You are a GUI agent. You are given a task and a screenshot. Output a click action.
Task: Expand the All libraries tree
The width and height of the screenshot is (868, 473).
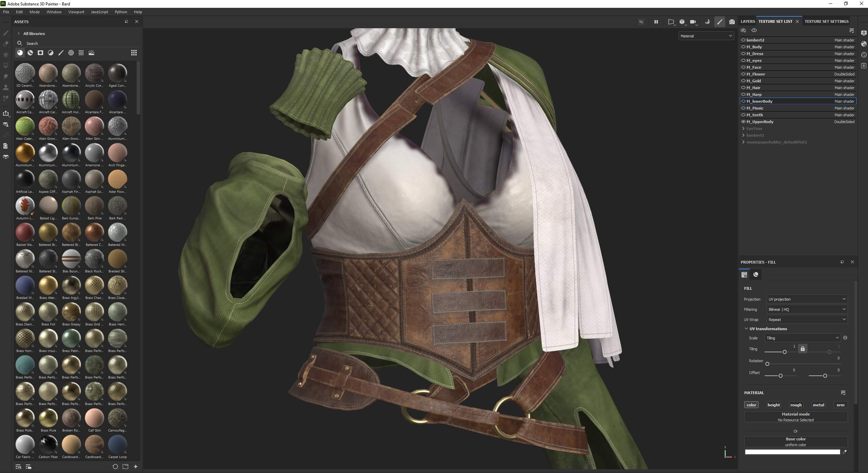pos(19,33)
